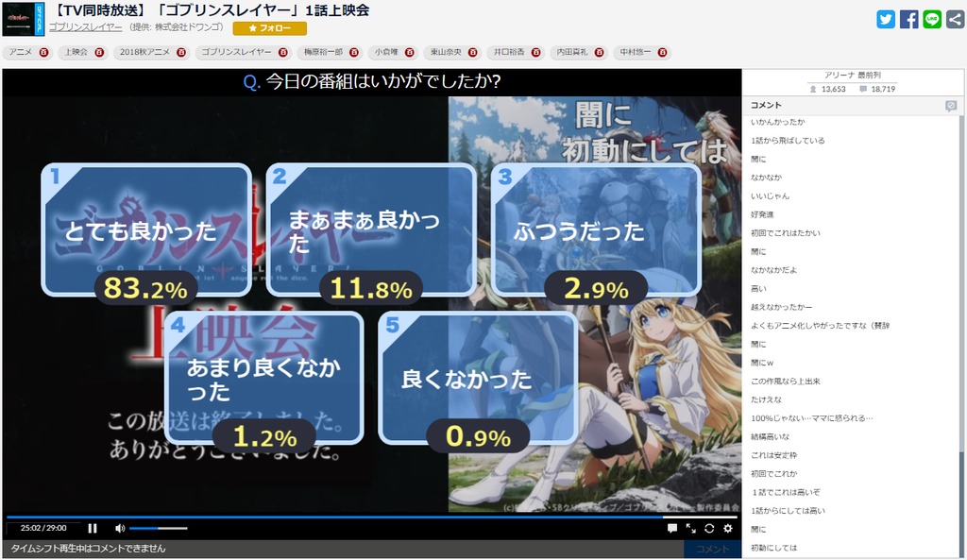Image resolution: width=967 pixels, height=560 pixels.
Task: Share the broadcast on Twitter
Action: (886, 19)
